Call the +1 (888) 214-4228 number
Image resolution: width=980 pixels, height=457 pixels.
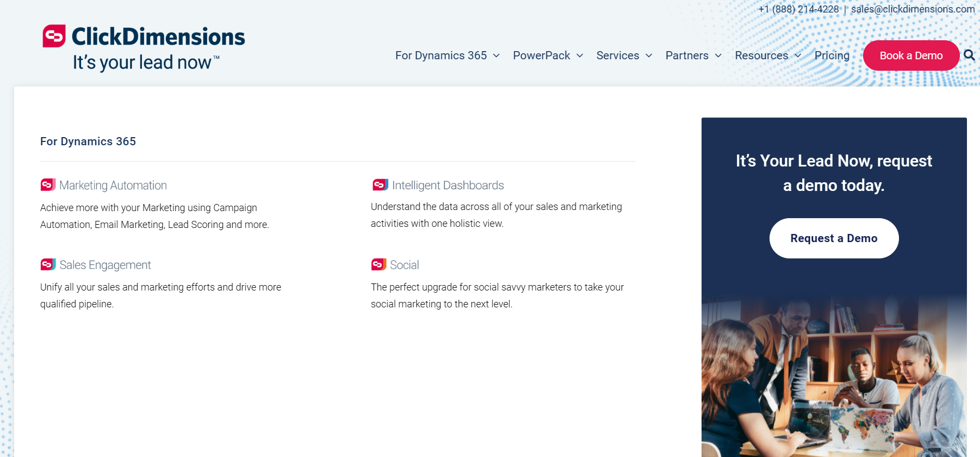point(798,9)
